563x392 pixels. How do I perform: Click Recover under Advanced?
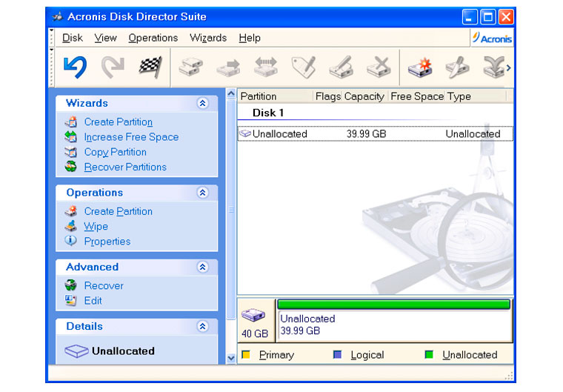pos(104,285)
